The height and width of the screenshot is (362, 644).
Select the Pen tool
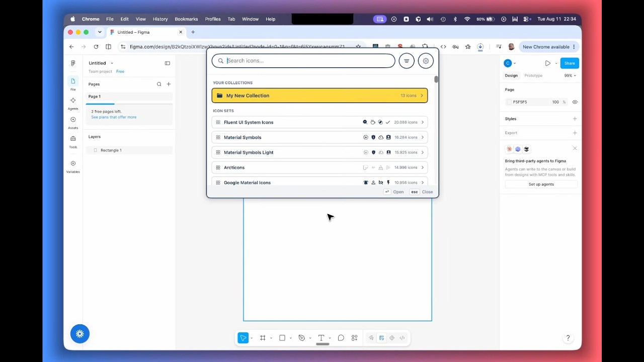[302, 338]
